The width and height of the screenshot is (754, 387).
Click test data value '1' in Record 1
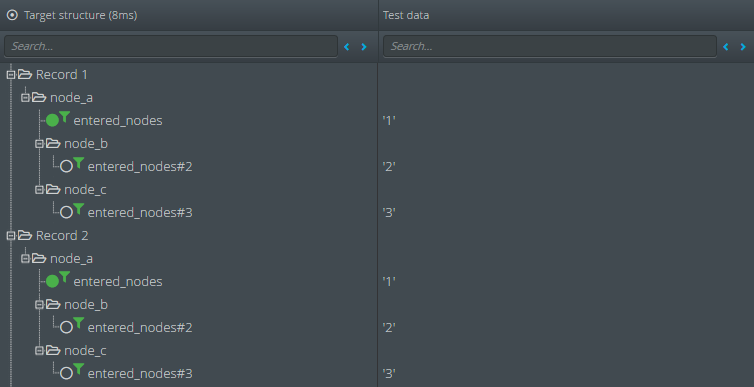click(x=389, y=121)
